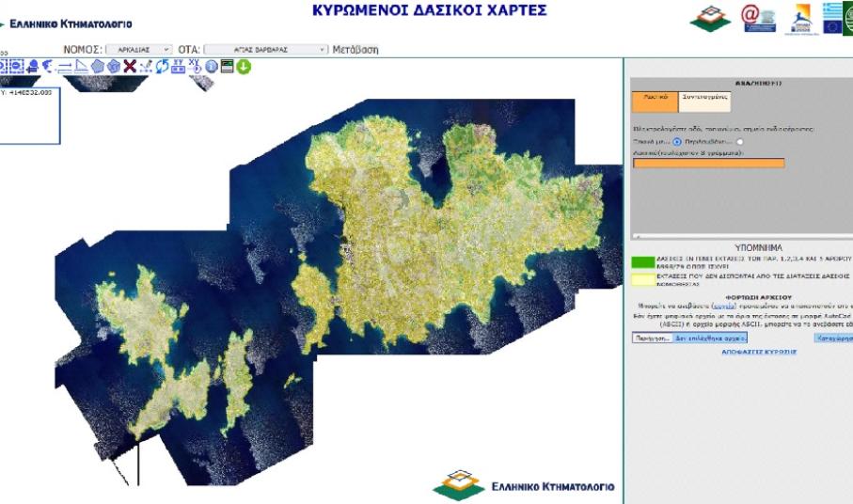Select the polygon drawing tool icon
This screenshot has height=504, width=853.
tap(98, 66)
